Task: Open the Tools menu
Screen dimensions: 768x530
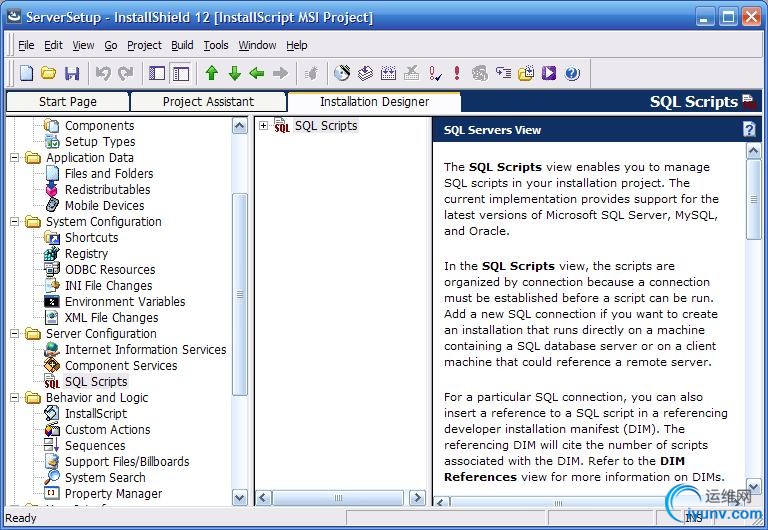Action: click(x=216, y=46)
